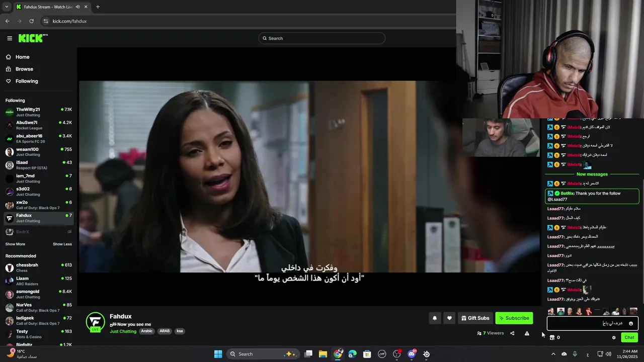644x362 pixels.
Task: Open Microsoft Store from taskbar
Action: [x=367, y=354]
